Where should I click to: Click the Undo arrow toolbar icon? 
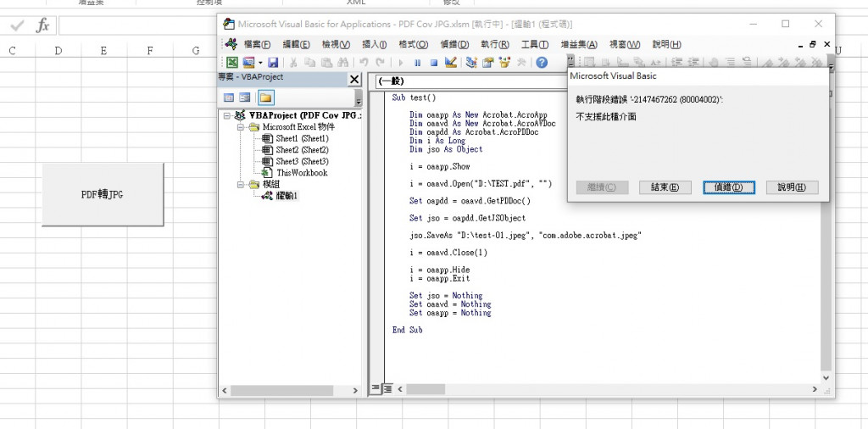tap(364, 63)
